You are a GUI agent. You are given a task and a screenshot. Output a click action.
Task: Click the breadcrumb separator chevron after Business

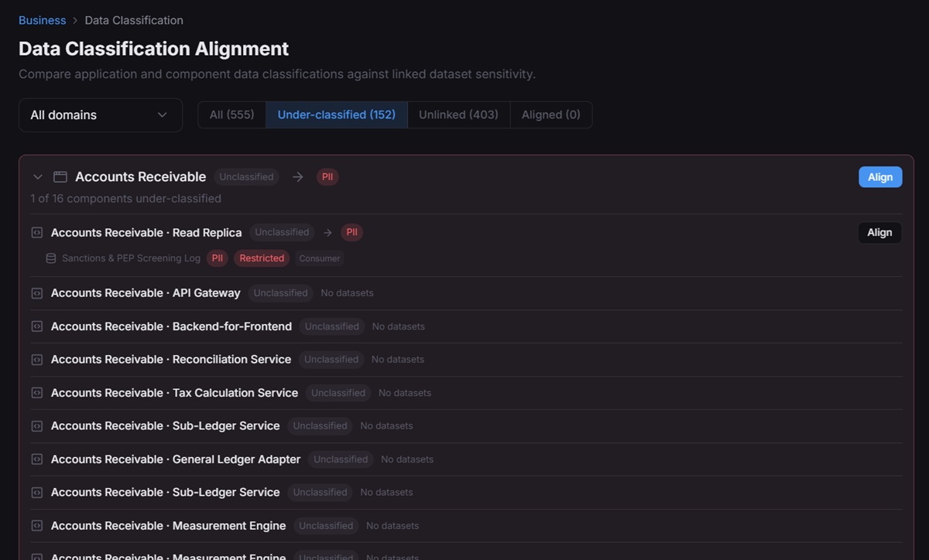(x=75, y=21)
